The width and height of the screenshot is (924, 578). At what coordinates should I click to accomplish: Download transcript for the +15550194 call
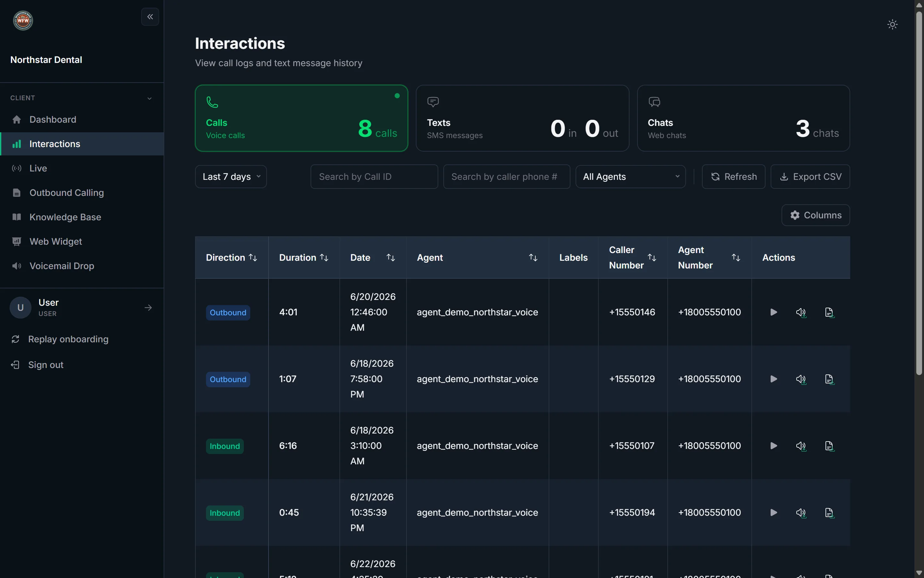point(829,512)
